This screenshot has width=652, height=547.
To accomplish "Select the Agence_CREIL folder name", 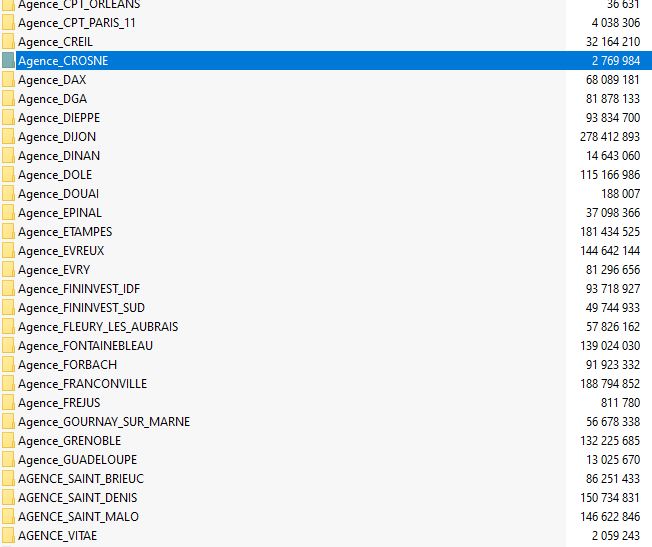I will pyautogui.click(x=55, y=42).
